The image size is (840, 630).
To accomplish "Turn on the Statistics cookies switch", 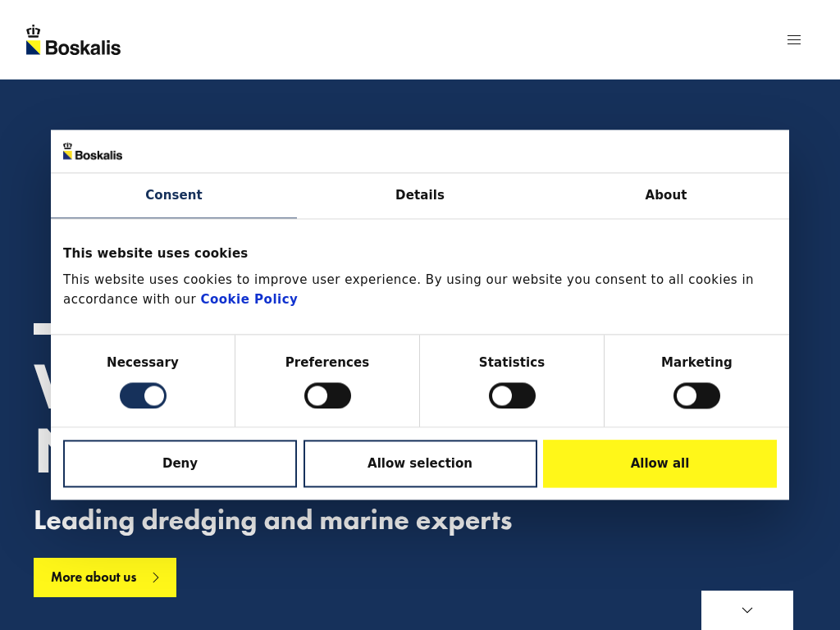I will click(x=512, y=396).
